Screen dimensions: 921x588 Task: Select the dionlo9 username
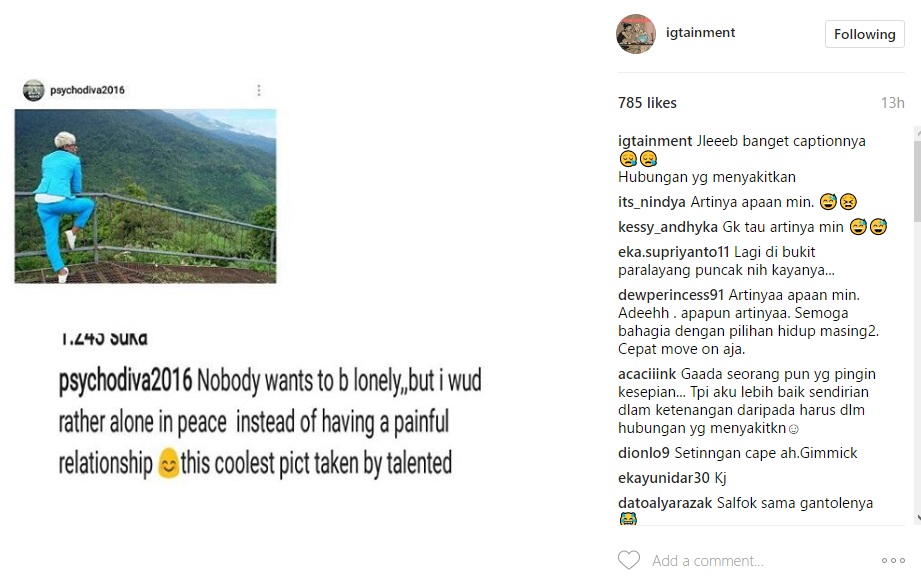644,453
